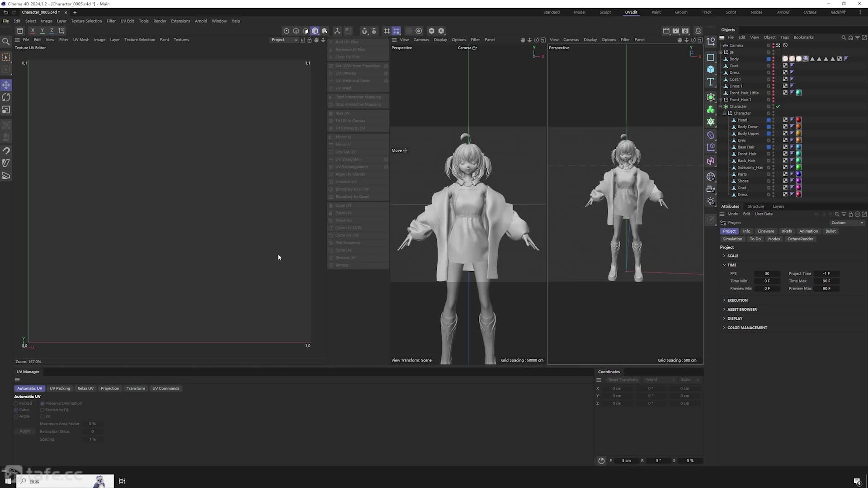Select the Packed radio option

tap(16, 404)
